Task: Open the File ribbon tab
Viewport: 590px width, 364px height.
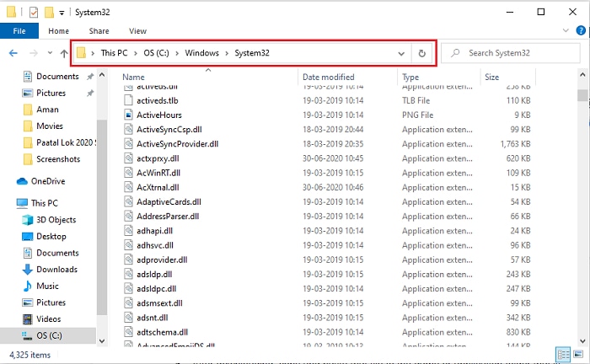Action: click(x=19, y=31)
